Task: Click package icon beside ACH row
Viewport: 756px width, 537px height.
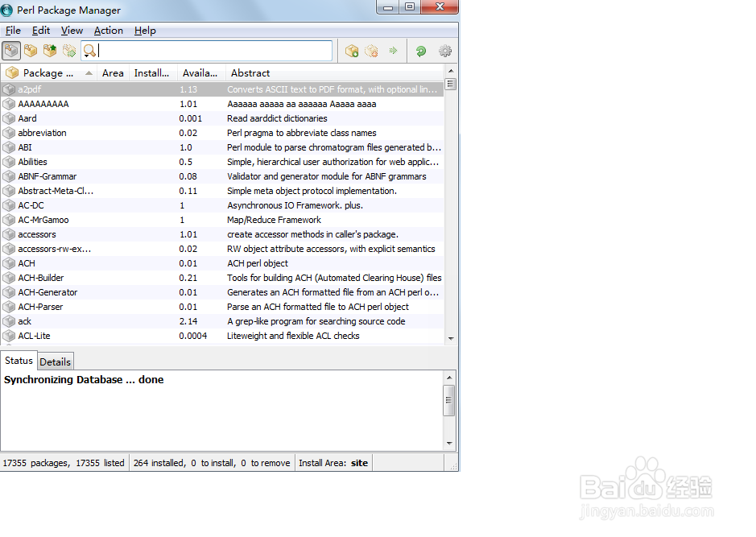Action: 9,263
